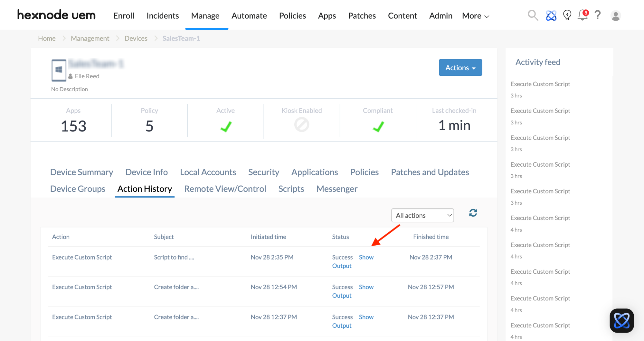Open the user profile avatar
This screenshot has height=341, width=644.
click(x=616, y=16)
